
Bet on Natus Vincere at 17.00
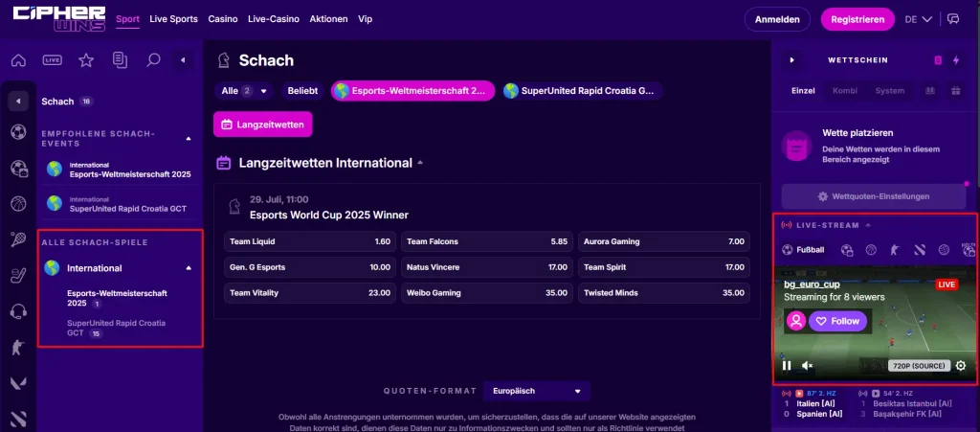click(x=487, y=267)
